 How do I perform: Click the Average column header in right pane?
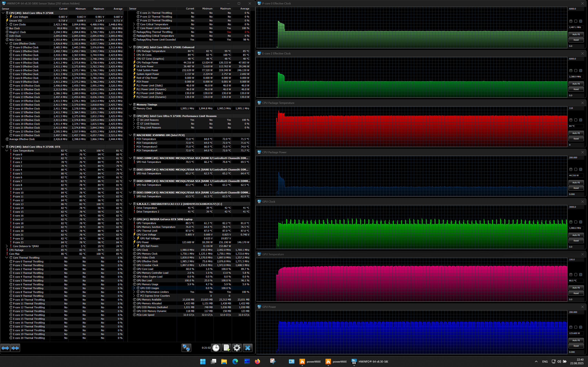pyautogui.click(x=245, y=9)
